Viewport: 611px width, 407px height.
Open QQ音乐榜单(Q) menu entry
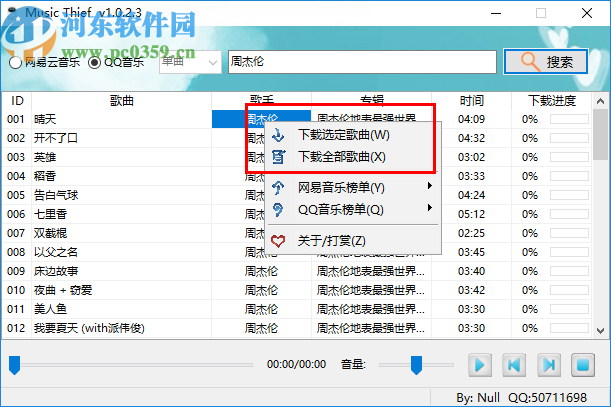pos(353,210)
